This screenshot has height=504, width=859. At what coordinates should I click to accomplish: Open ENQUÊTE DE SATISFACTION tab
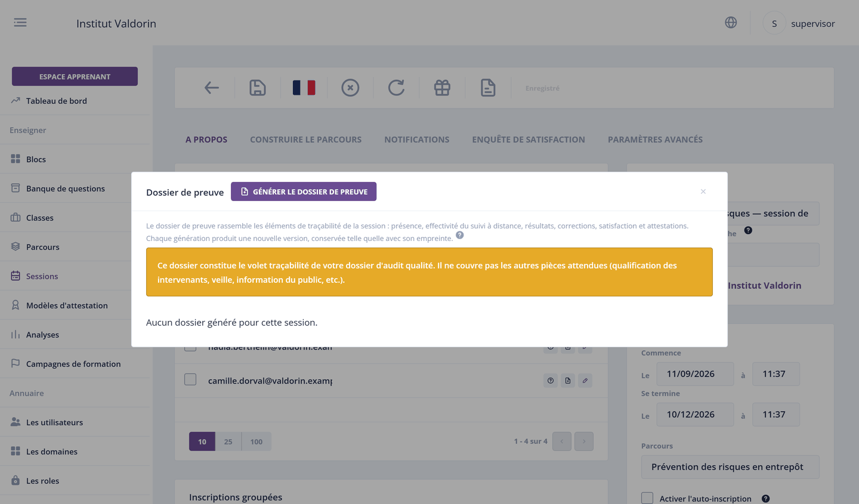click(529, 140)
